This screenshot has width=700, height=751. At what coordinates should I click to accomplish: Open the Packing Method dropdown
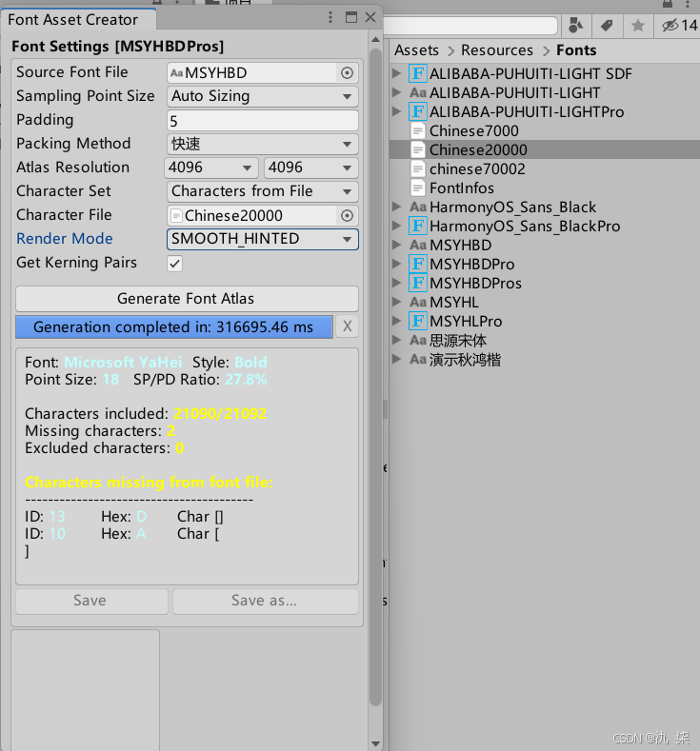263,144
